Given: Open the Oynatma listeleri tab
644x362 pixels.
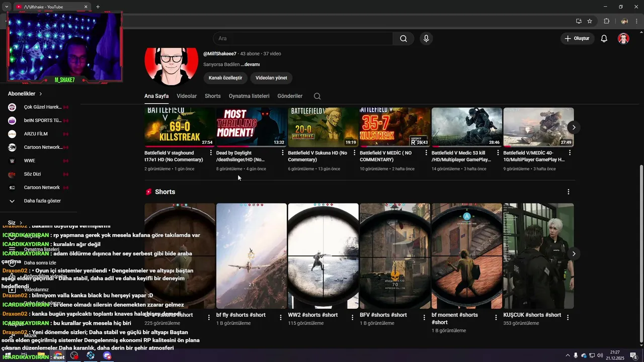Looking at the screenshot, I should pyautogui.click(x=249, y=96).
